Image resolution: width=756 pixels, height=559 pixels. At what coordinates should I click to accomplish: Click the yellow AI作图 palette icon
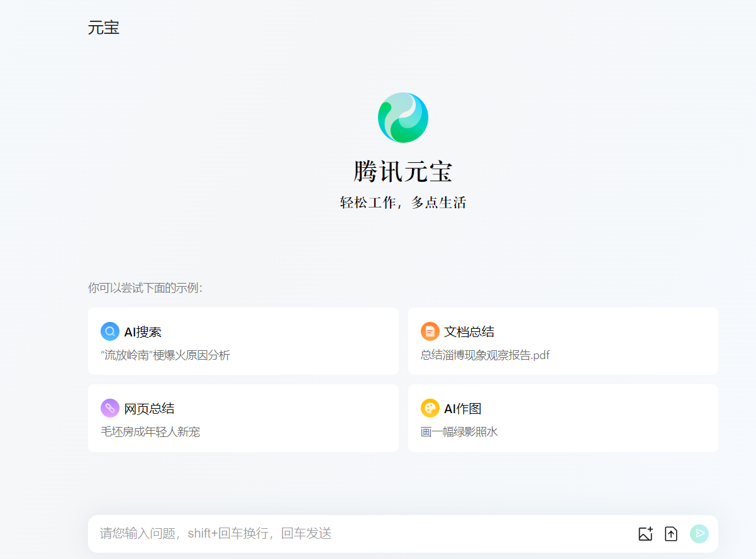pyautogui.click(x=430, y=407)
